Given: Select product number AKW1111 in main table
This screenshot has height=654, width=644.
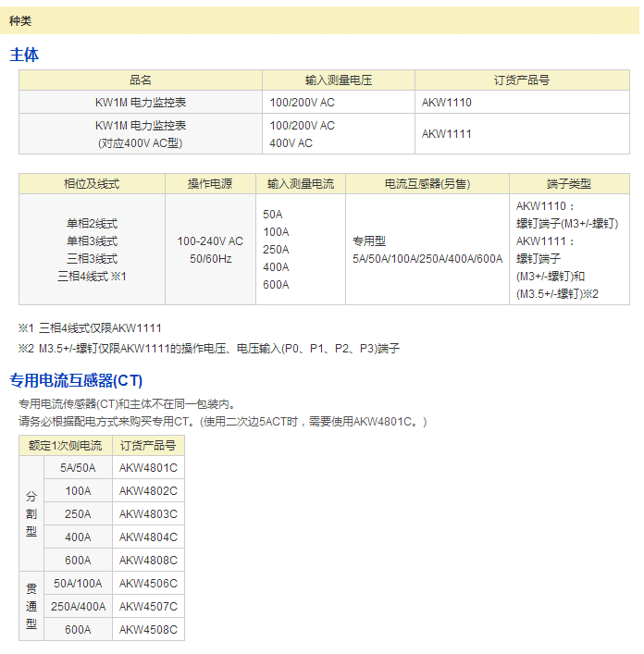Looking at the screenshot, I should coord(446,134).
